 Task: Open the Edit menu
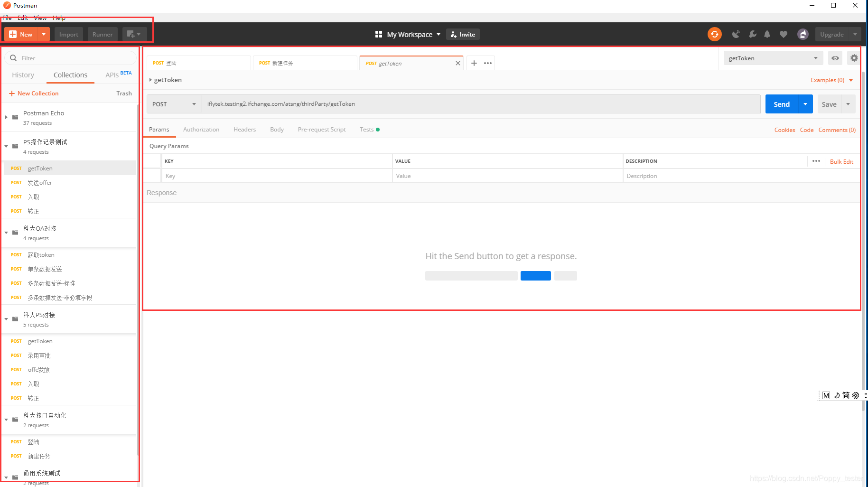click(23, 18)
